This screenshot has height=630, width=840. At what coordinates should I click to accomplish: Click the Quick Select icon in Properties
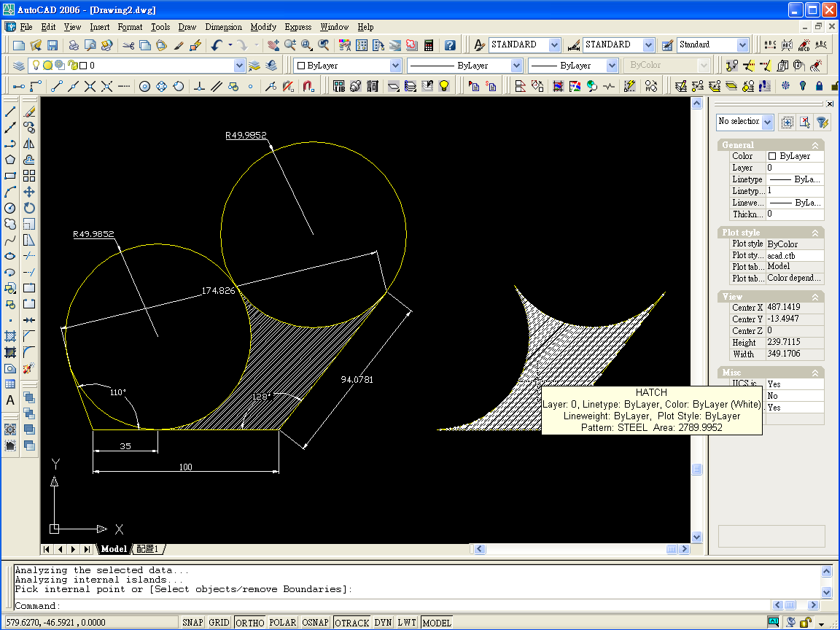(822, 122)
